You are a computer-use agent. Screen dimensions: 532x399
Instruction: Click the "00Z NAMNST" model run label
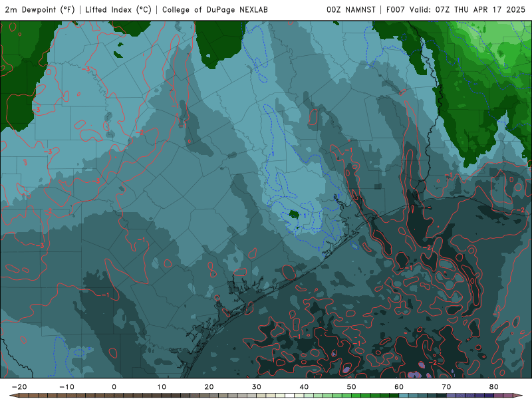tap(351, 10)
